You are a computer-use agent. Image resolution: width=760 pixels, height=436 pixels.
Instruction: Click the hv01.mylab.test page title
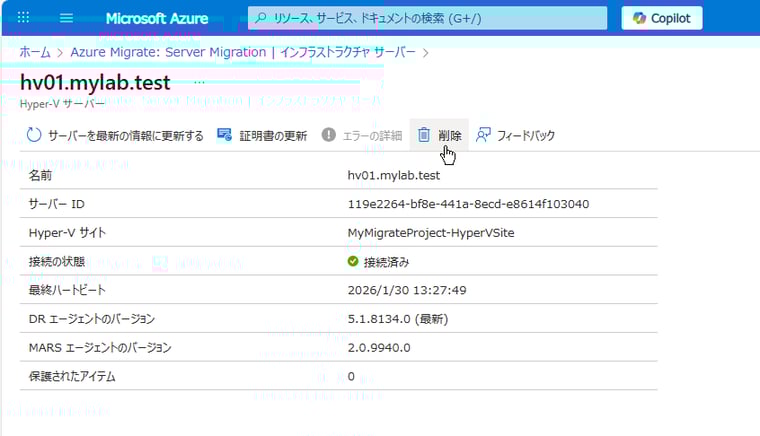(x=95, y=83)
